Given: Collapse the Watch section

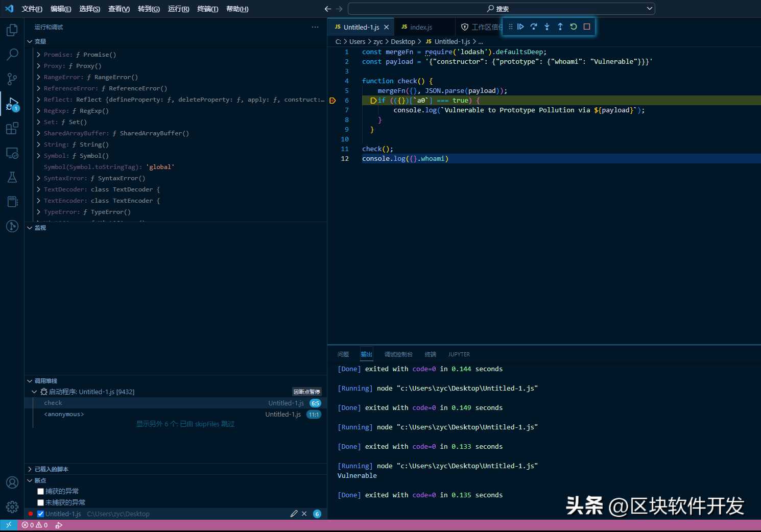Looking at the screenshot, I should 30,228.
